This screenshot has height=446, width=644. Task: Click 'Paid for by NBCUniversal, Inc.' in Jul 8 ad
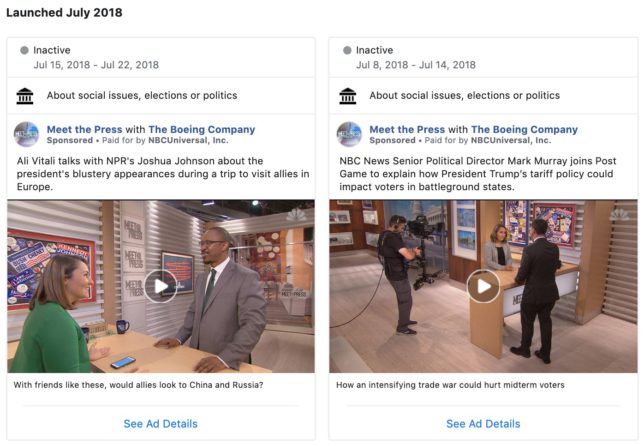[x=488, y=140]
